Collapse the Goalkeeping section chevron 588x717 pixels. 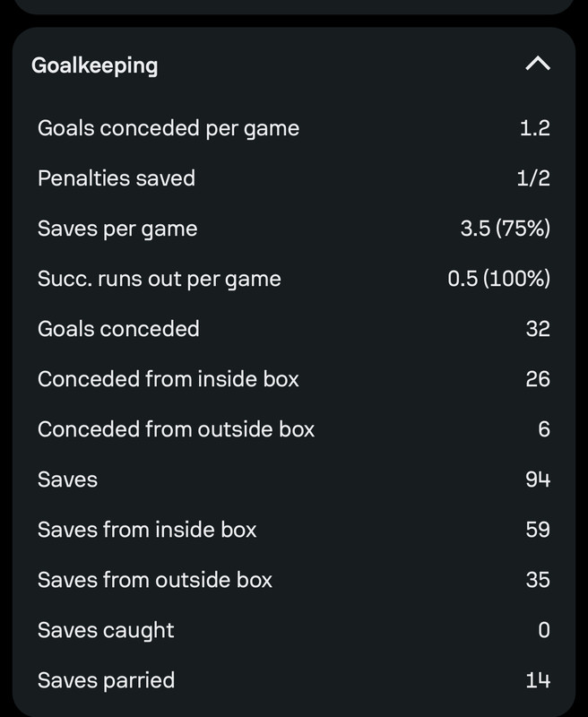pyautogui.click(x=538, y=64)
